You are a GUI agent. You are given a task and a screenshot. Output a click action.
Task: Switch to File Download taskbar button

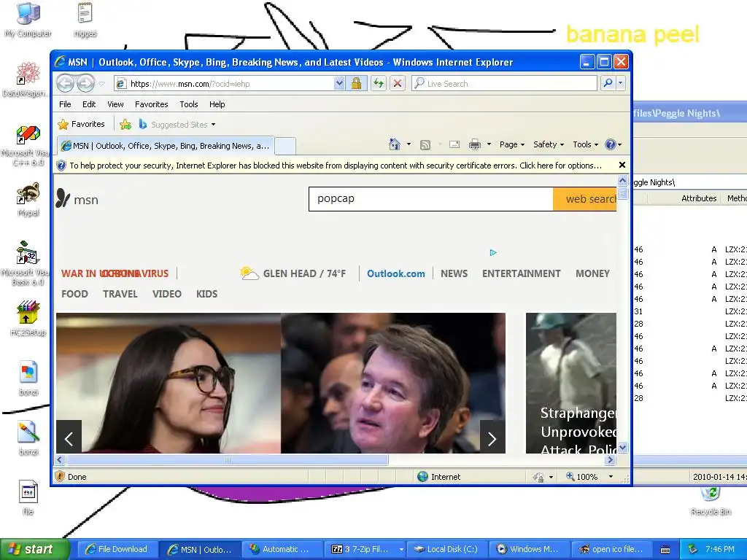(x=117, y=550)
